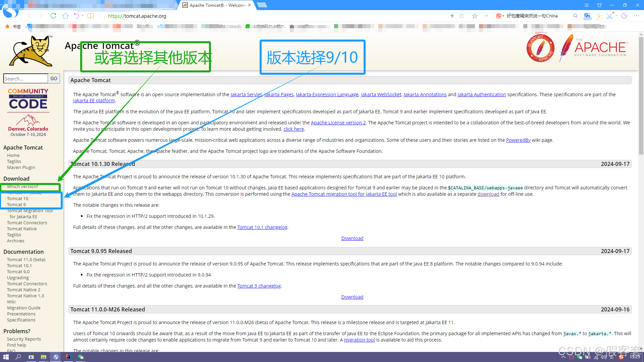This screenshot has width=644, height=362.
Task: Reload the page with refresh icon
Action: click(53, 16)
